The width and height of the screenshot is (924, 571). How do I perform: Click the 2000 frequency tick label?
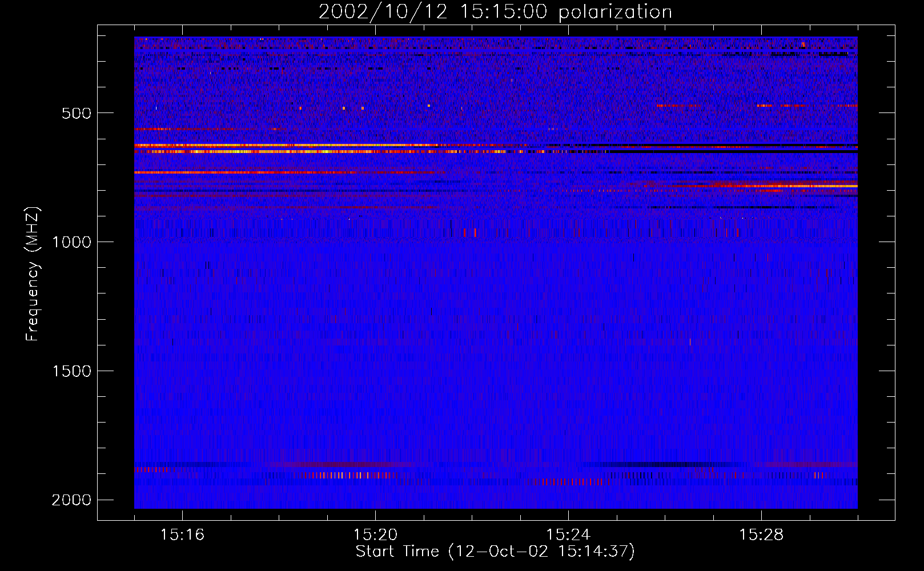coord(71,500)
